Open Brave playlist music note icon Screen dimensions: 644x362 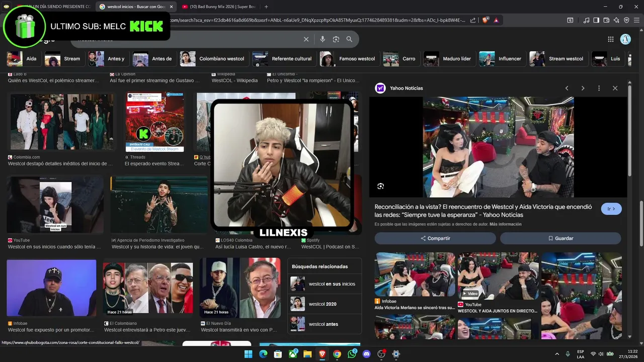coord(586,20)
